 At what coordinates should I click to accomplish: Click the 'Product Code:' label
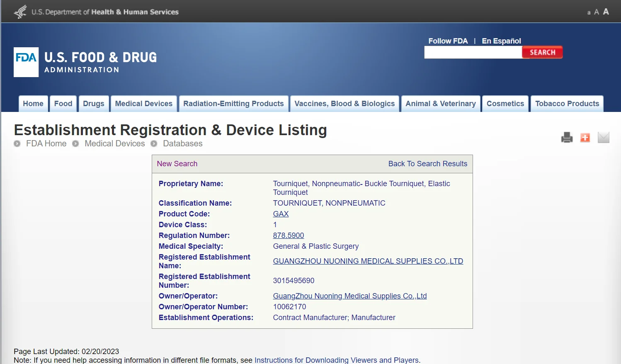[184, 214]
